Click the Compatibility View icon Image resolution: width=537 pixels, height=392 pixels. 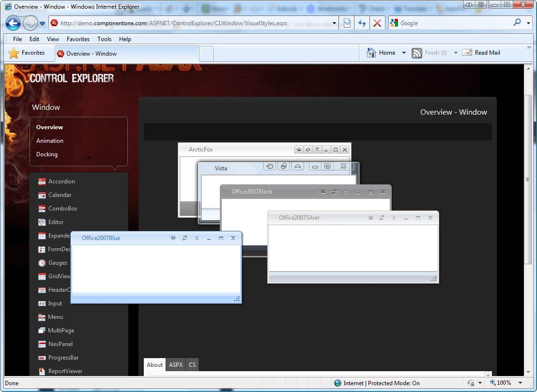pos(347,23)
